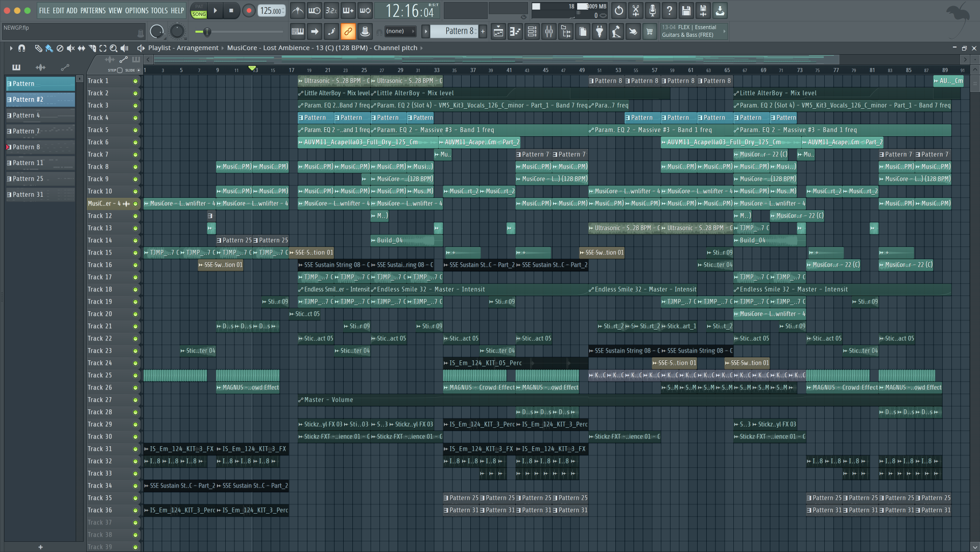Open the help question mark icon
Image resolution: width=980 pixels, height=552 pixels.
(669, 10)
